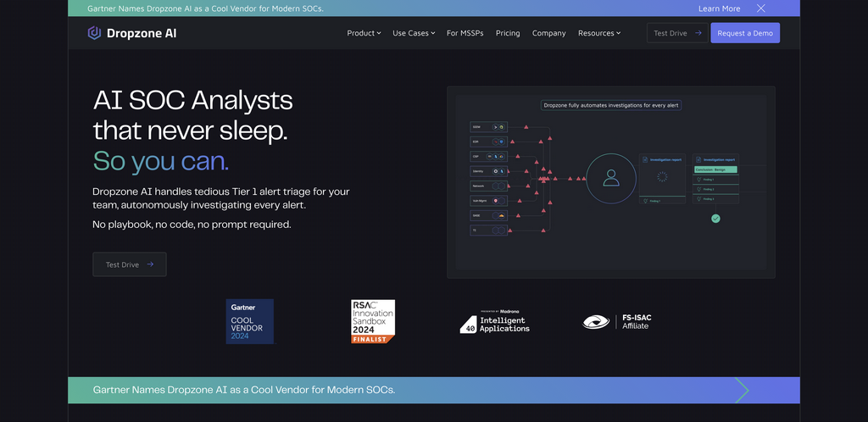Click the FS-ISAC Affiliate logo
The image size is (868, 422).
click(617, 321)
